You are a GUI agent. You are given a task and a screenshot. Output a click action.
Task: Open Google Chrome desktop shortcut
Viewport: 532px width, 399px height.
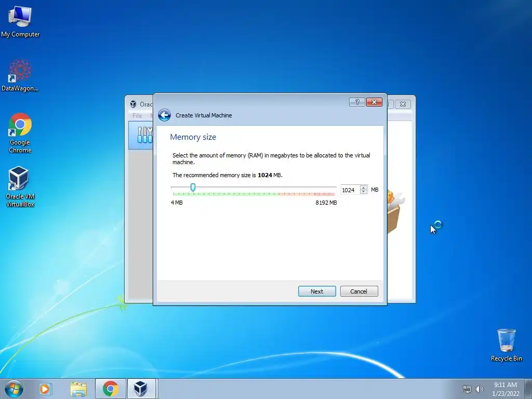(x=20, y=133)
